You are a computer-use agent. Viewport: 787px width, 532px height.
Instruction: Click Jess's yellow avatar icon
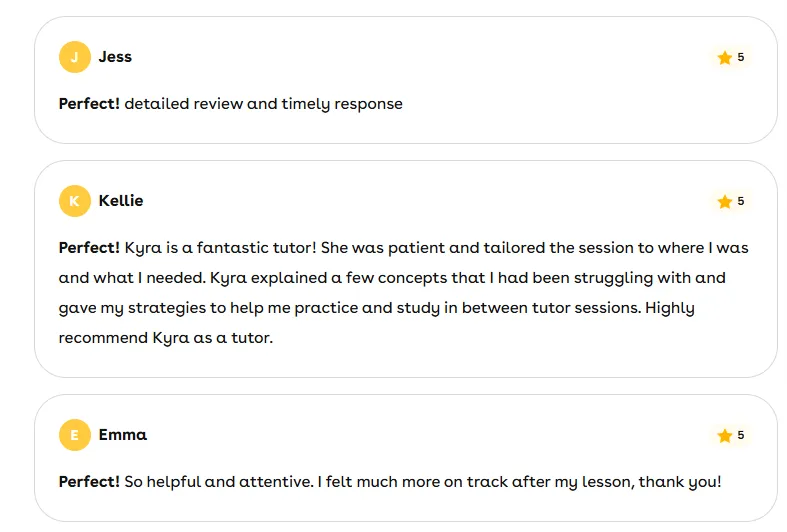click(x=74, y=58)
